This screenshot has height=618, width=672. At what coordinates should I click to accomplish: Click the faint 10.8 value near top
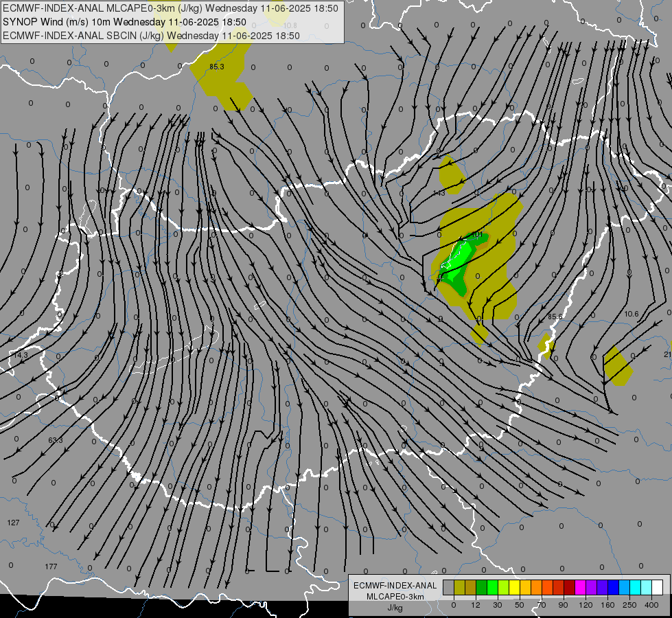click(290, 25)
